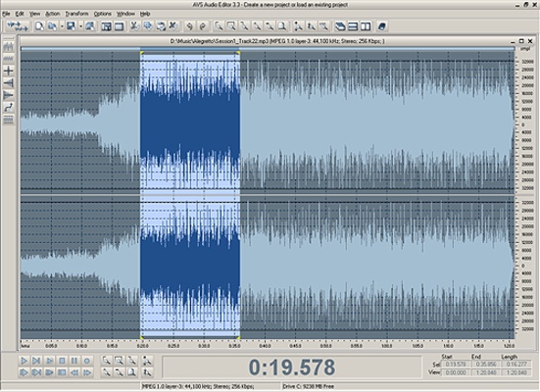The width and height of the screenshot is (540, 392).
Task: Click the magnifier-with-box icon in top toolbar
Action: tap(231, 26)
